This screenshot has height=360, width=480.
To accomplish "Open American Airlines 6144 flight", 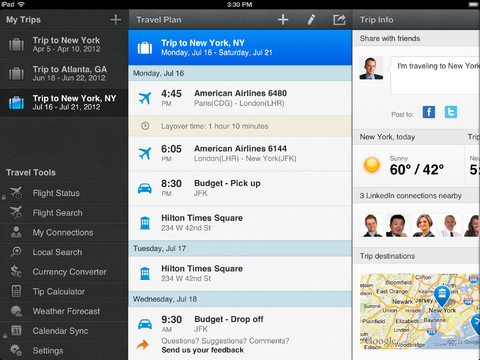I will click(x=240, y=153).
